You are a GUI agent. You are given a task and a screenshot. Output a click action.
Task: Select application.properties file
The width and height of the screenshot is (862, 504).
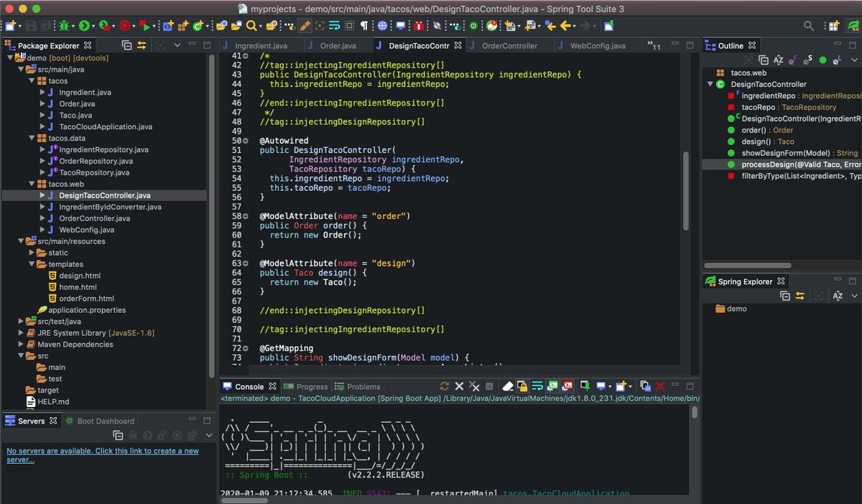click(87, 310)
